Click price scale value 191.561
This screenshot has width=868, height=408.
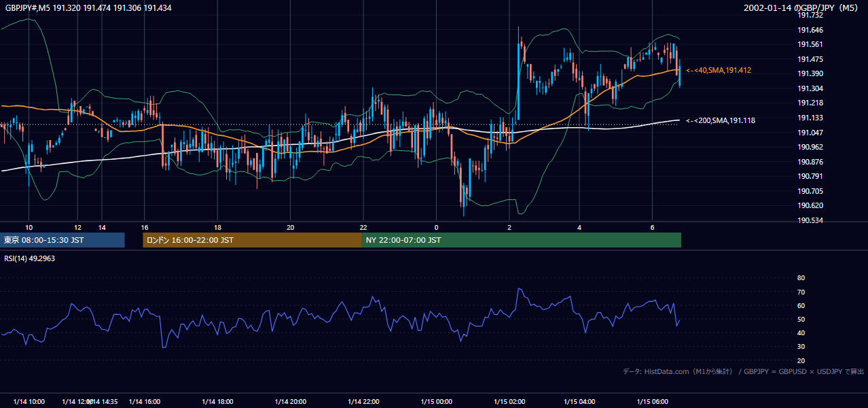pyautogui.click(x=811, y=45)
